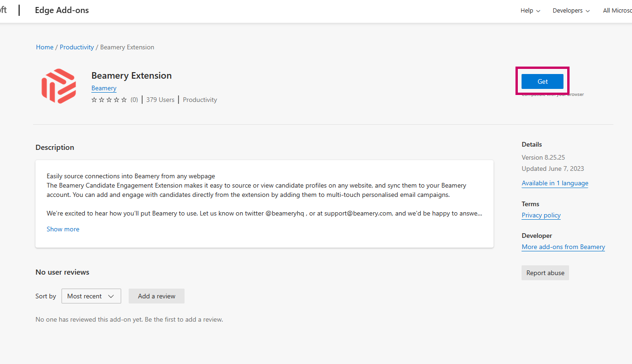Image resolution: width=632 pixels, height=364 pixels.
Task: Click the Beamery Extension heading
Action: 131,75
